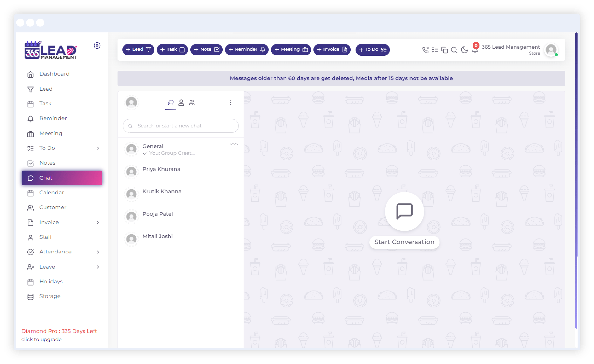Search or start a new chat
This screenshot has height=364, width=594.
(181, 126)
